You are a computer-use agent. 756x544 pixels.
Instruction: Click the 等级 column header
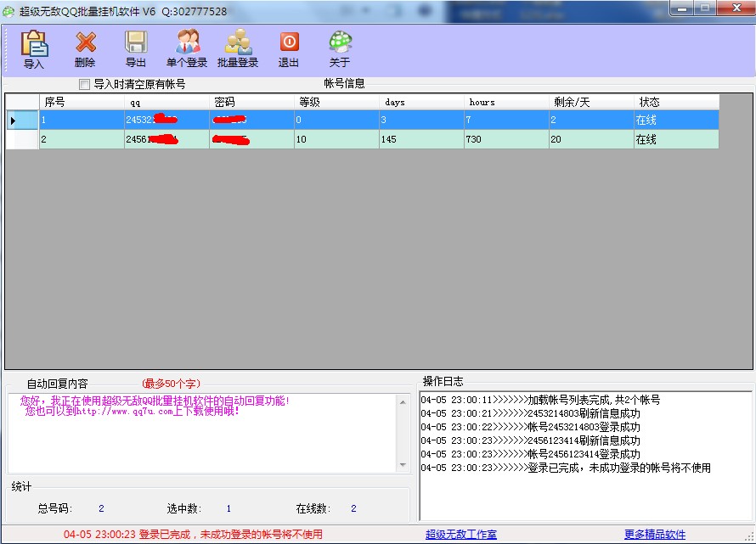(x=336, y=102)
